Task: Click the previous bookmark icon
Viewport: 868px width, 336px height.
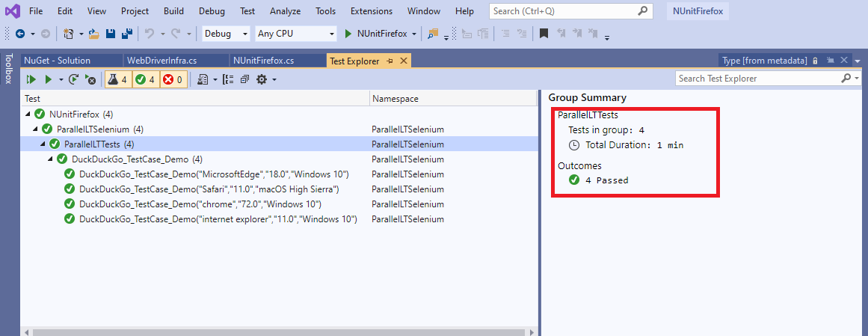Action: 561,34
